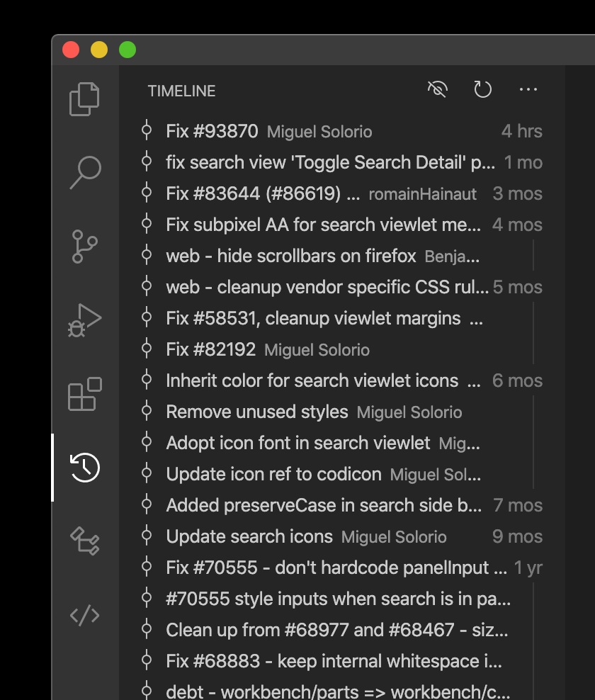Select the Remove unused styles commit

tap(256, 412)
